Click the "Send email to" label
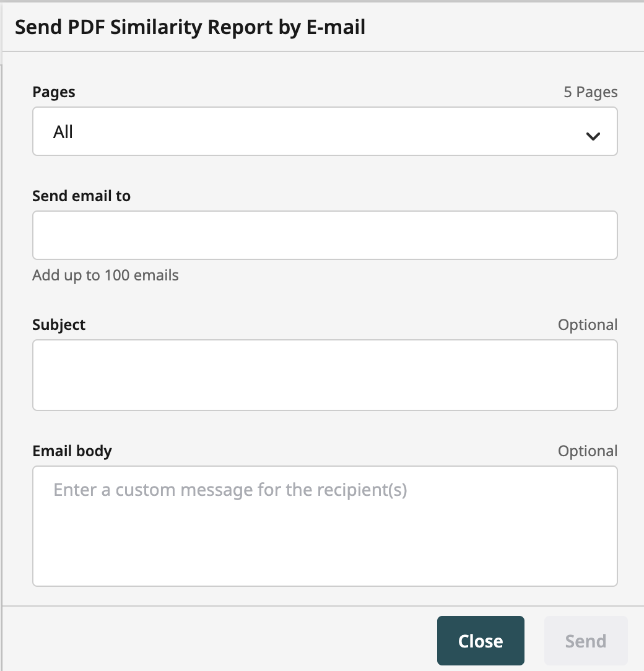The height and width of the screenshot is (671, 644). [81, 196]
